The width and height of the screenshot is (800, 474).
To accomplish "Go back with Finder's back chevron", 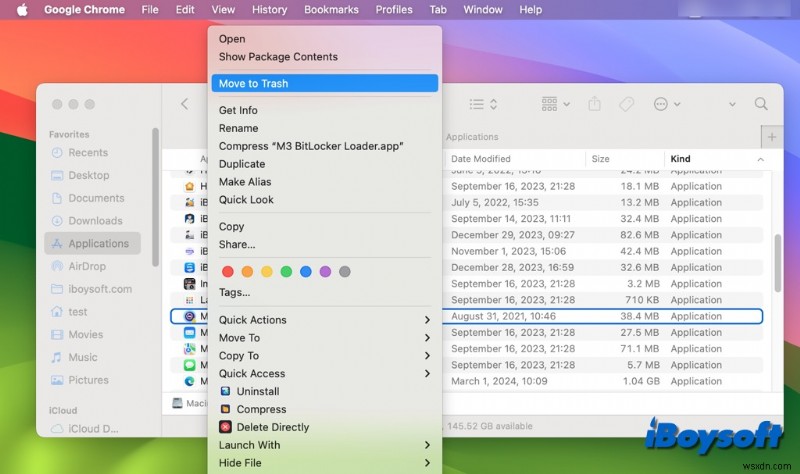I will (185, 104).
